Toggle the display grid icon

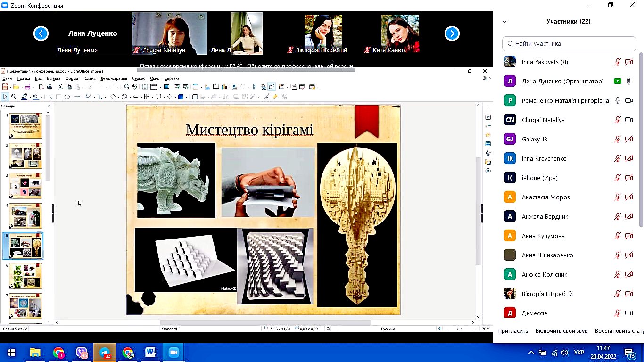[x=145, y=87]
